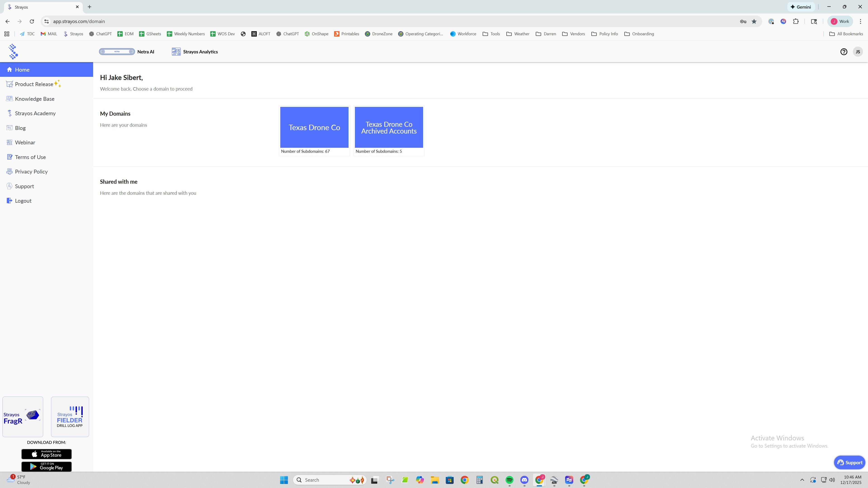868x488 pixels.
Task: Open the Windows Start menu
Action: (x=284, y=480)
